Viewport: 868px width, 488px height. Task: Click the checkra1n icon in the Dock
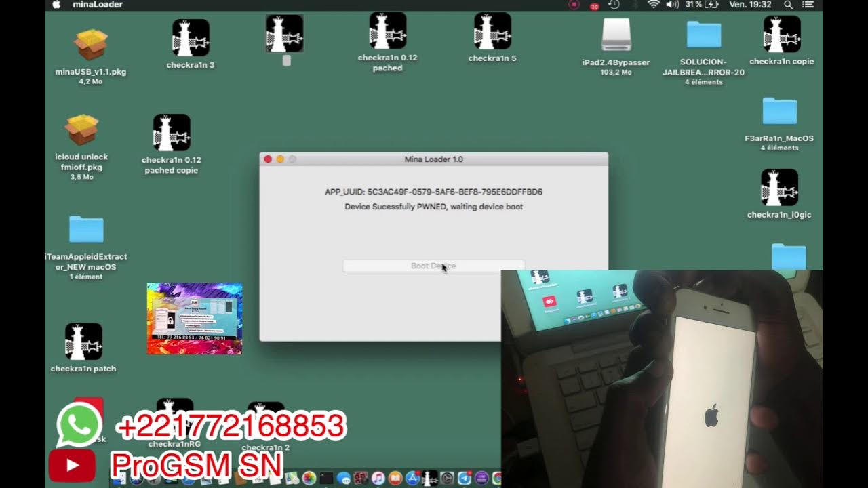tap(430, 479)
